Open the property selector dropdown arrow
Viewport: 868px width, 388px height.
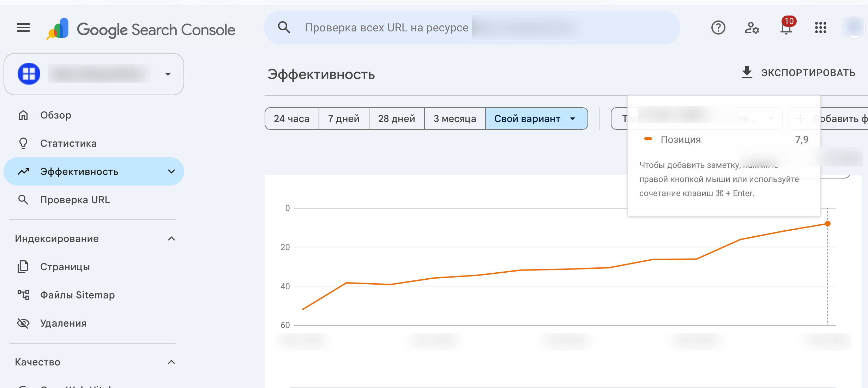click(168, 74)
